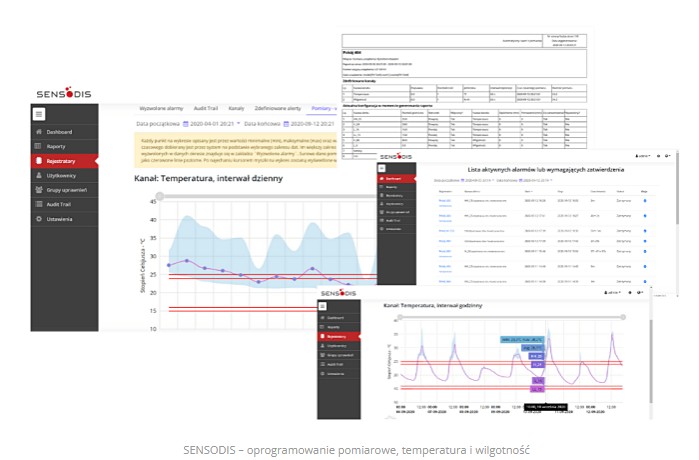Open the Audit Trail tab in the top bar
The image size is (699, 460).
point(208,107)
